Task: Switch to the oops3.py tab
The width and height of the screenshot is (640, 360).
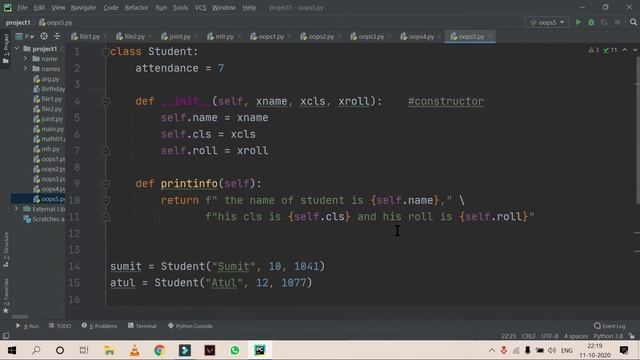Action: [x=371, y=36]
